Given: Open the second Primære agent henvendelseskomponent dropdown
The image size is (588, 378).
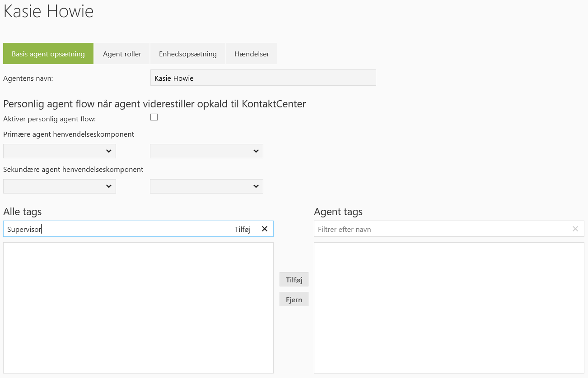Looking at the screenshot, I should coord(206,151).
